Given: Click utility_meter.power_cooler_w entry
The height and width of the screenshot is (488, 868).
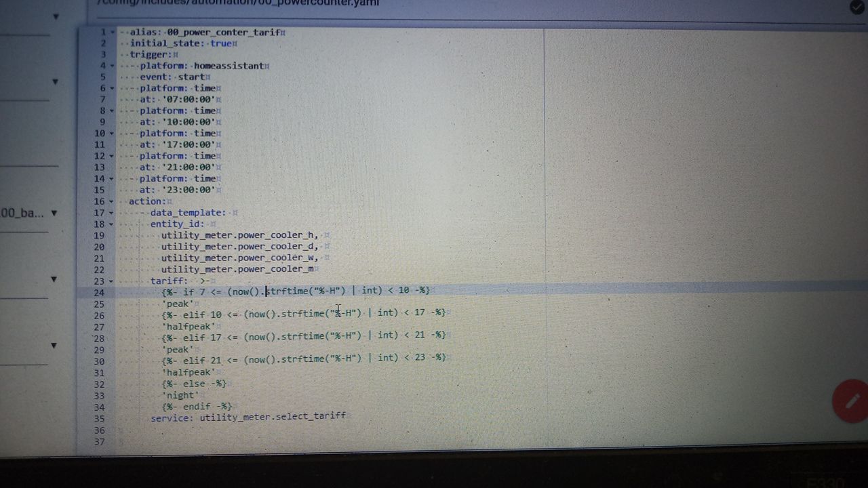Looking at the screenshot, I should point(239,258).
